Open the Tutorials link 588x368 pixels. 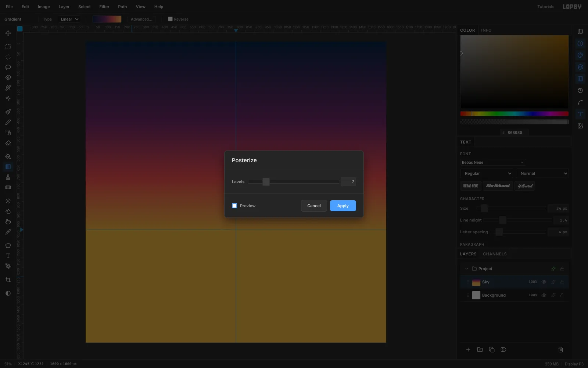[546, 7]
